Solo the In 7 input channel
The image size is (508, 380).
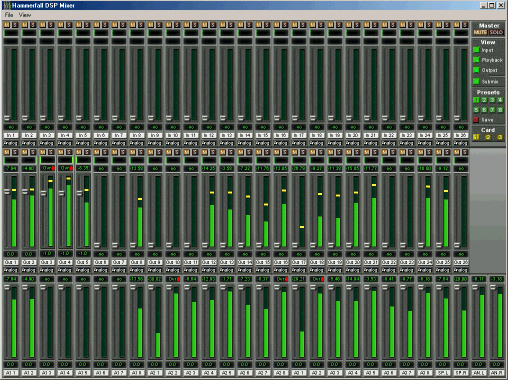(x=123, y=25)
